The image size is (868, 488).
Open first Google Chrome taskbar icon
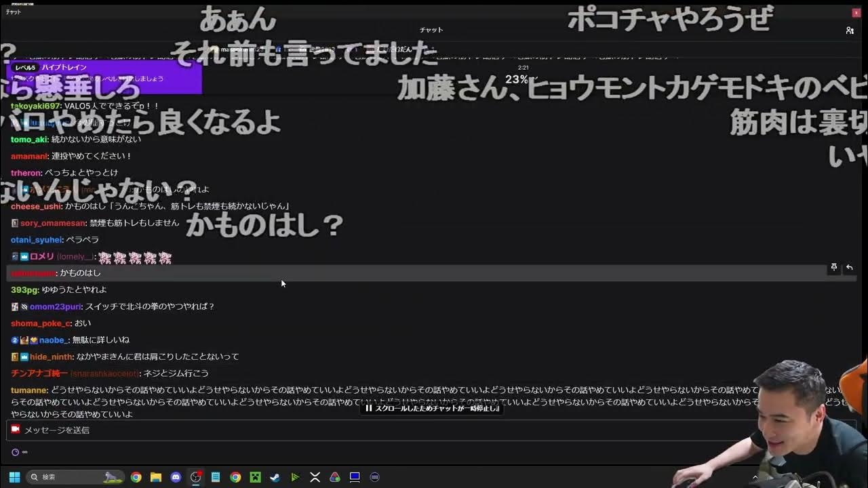click(x=136, y=477)
